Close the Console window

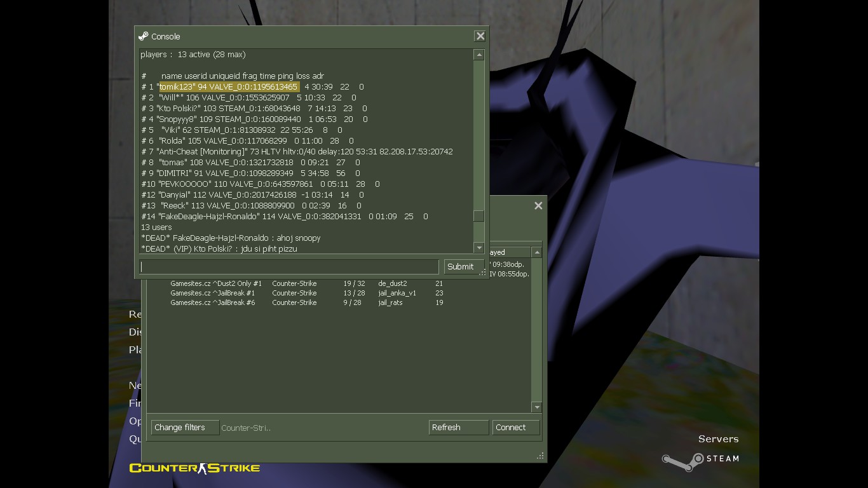pyautogui.click(x=480, y=36)
